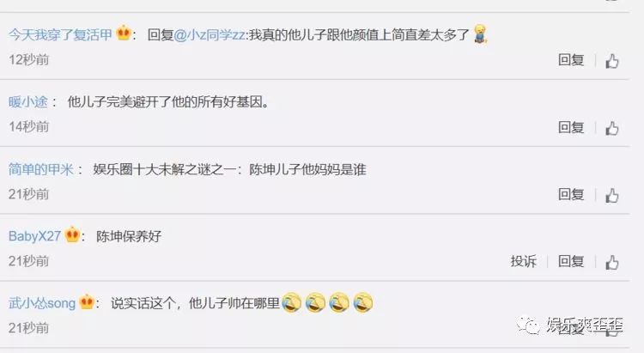The width and height of the screenshot is (644, 353).
Task: Open the profile of 今天我穿了复活甲
Action: click(60, 34)
